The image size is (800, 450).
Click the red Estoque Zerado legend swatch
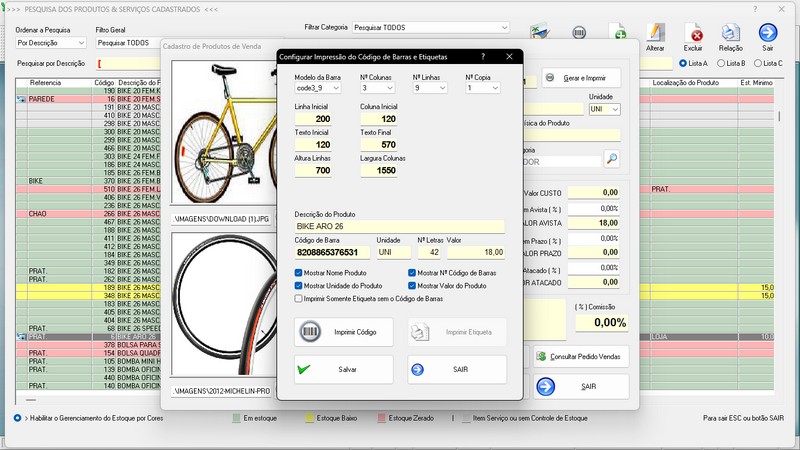click(x=381, y=418)
